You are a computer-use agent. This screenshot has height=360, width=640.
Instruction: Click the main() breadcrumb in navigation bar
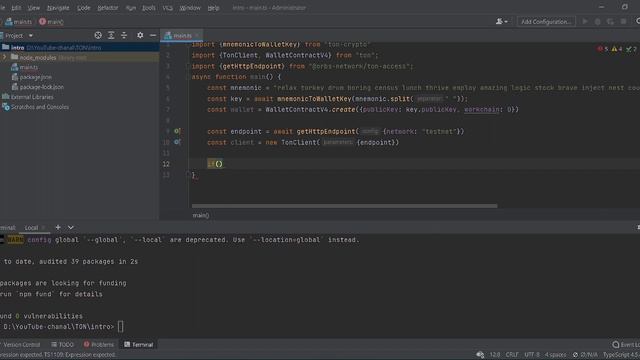tap(51, 22)
